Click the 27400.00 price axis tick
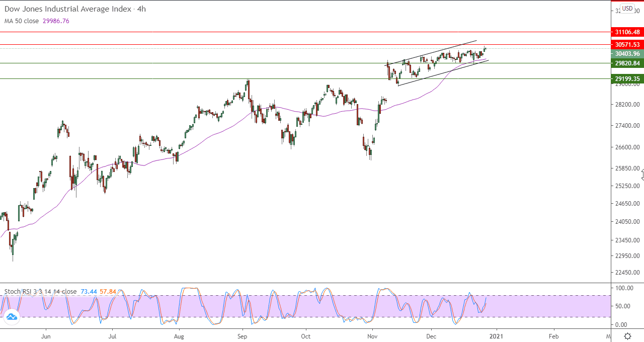Image resolution: width=644 pixels, height=342 pixels. click(627, 126)
